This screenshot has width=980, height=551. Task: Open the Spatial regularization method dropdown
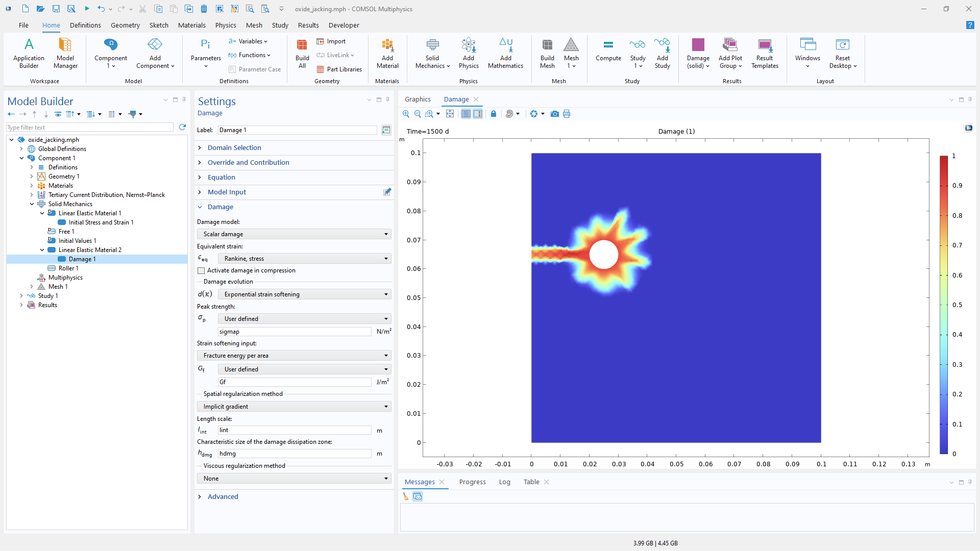coord(294,407)
